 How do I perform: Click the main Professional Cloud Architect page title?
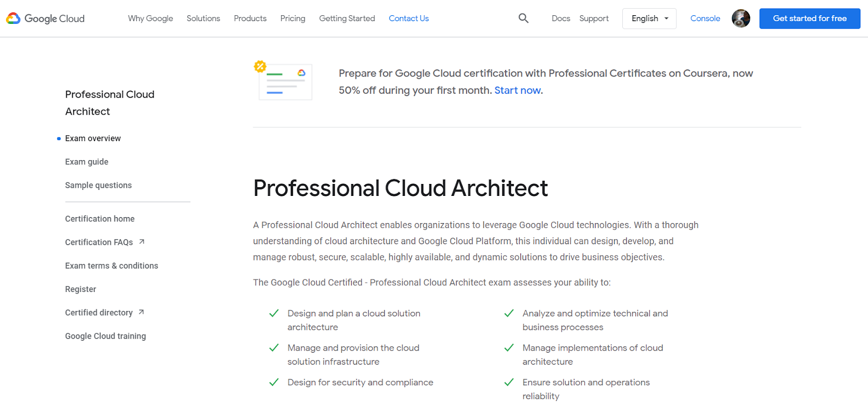(x=400, y=188)
